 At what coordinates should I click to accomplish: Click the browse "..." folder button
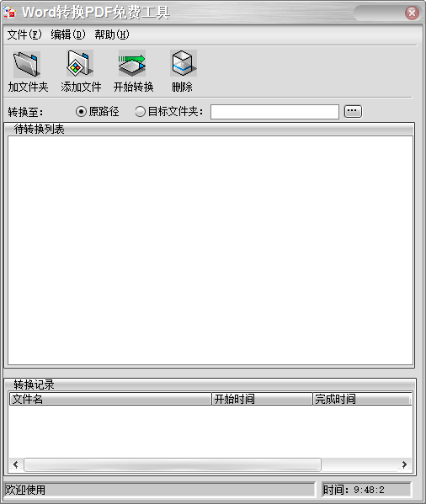(x=353, y=111)
